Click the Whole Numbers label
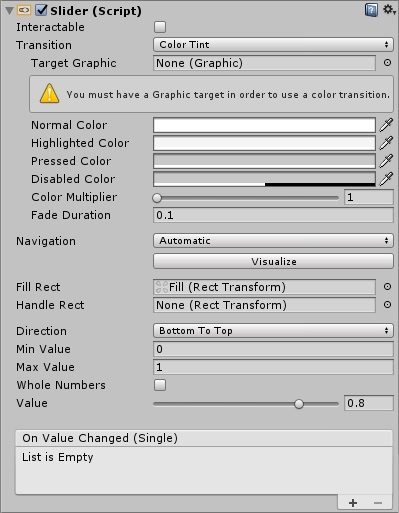The height and width of the screenshot is (513, 399). pos(61,385)
